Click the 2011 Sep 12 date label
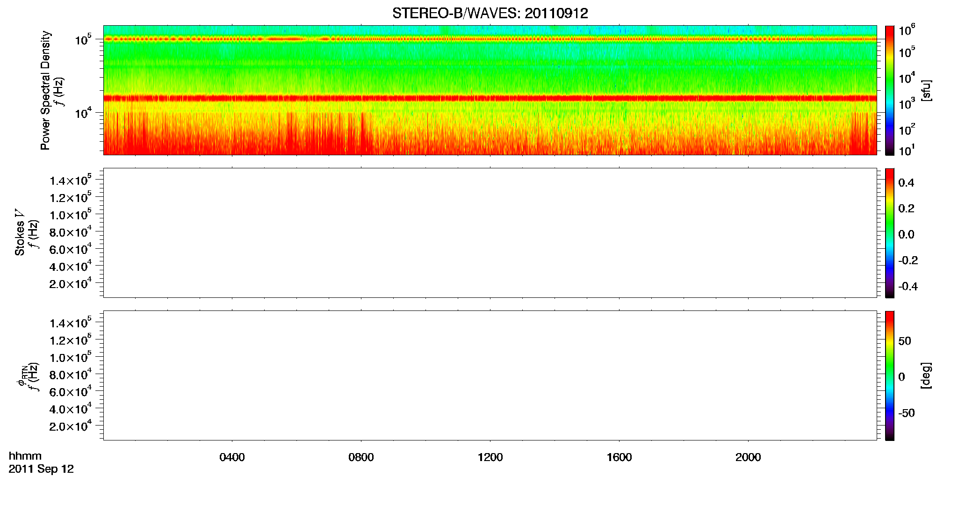Viewport: 980px width, 505px height. [x=41, y=469]
